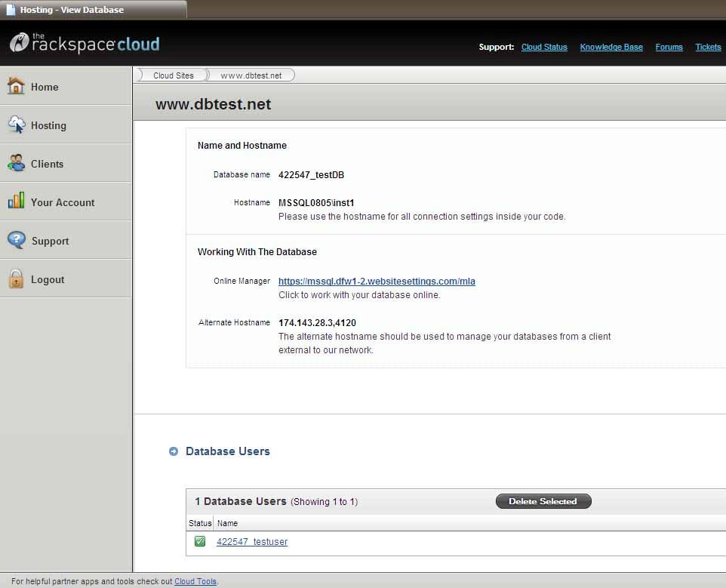726x588 pixels.
Task: Click the www.dbtest.net breadcrumb
Action: (x=251, y=75)
